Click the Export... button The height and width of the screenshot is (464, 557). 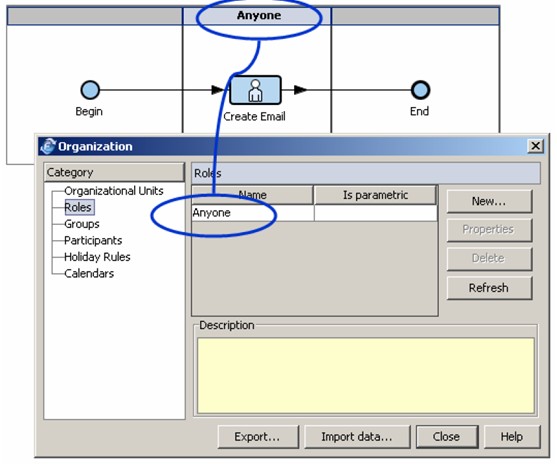click(258, 436)
